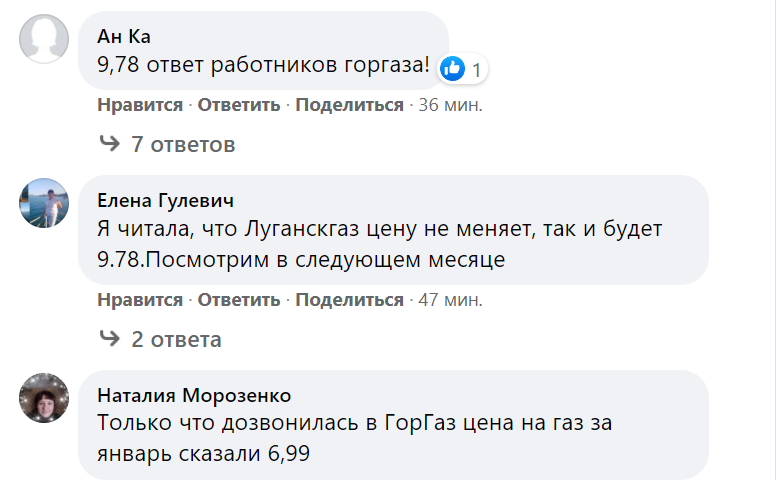
Task: Open the Наталия Морозенко author name link
Action: pyautogui.click(x=194, y=395)
